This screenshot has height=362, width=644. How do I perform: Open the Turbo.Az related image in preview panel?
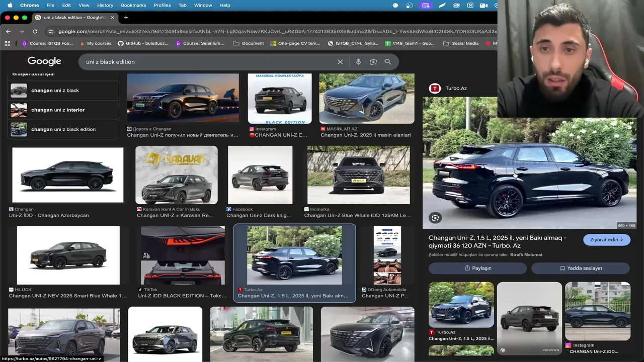tap(461, 305)
